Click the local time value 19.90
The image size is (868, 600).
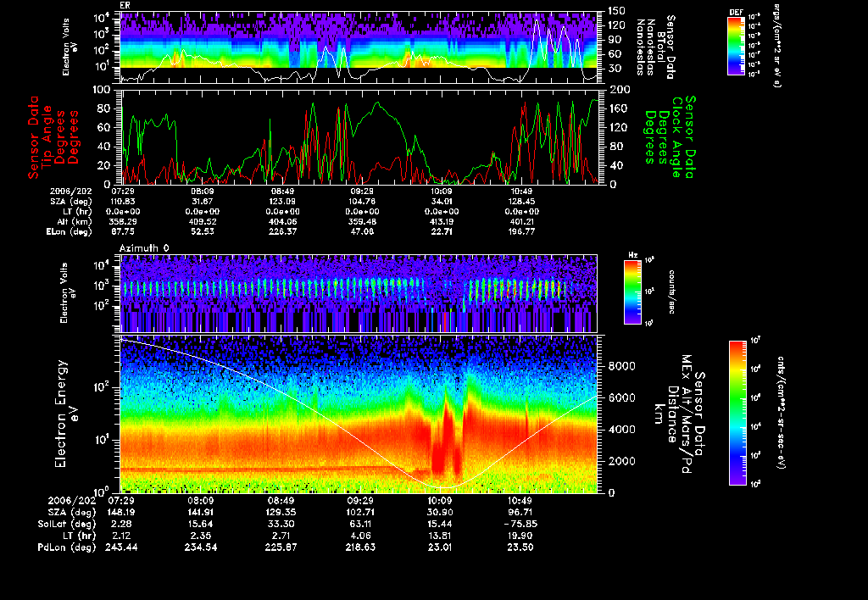520,536
